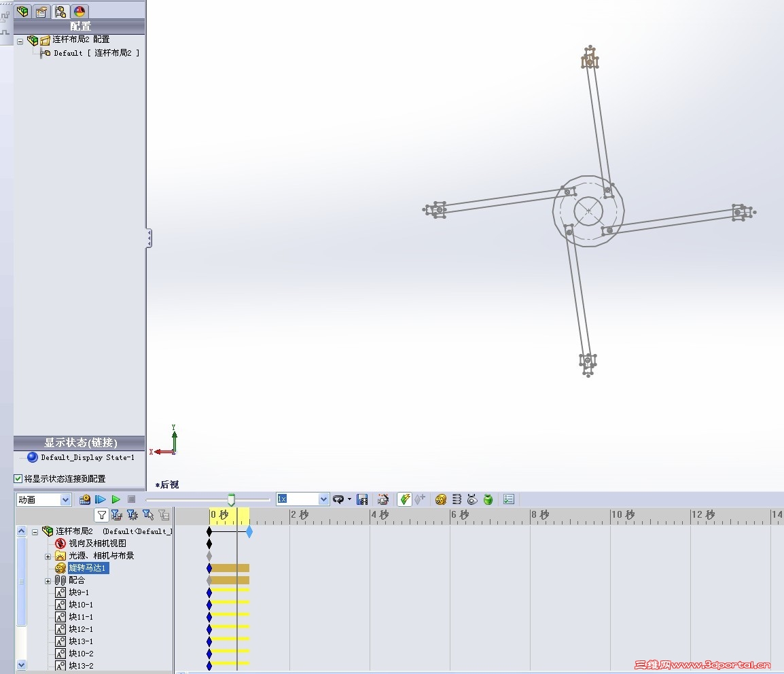
Task: Expand 光源、相机与布景 folder
Action: pyautogui.click(x=48, y=556)
